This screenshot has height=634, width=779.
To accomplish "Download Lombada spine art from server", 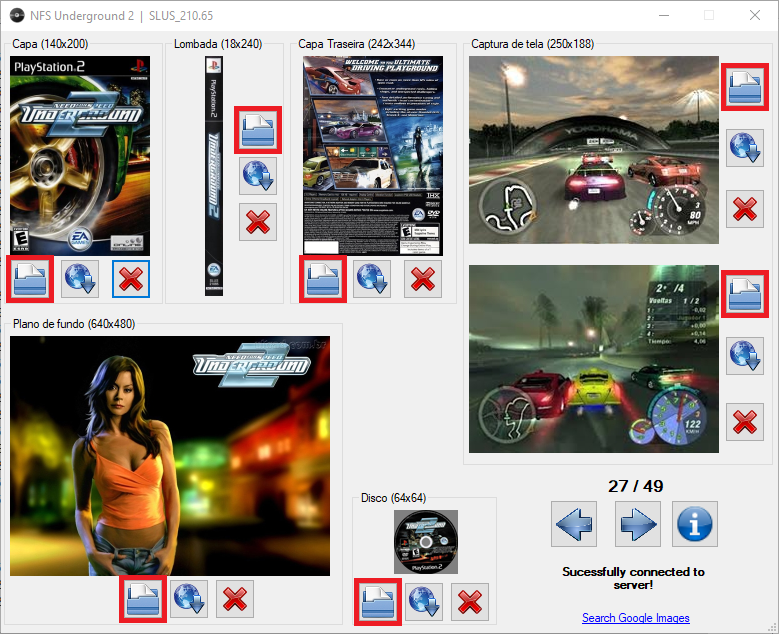I will pos(258,176).
